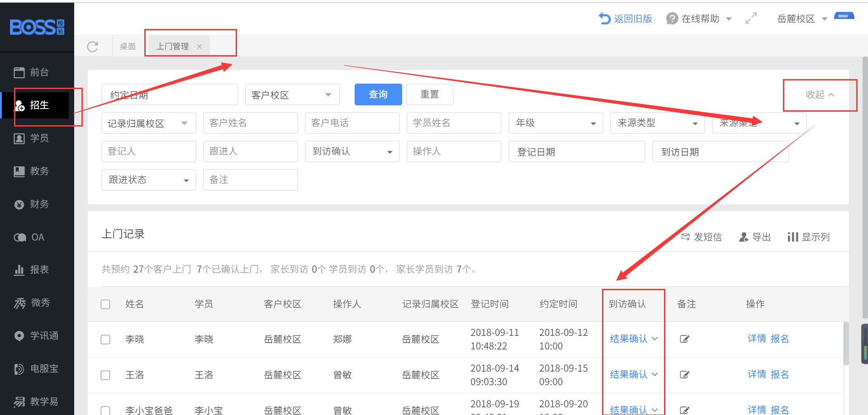Open the 微秀 sidebar section

pos(37,303)
